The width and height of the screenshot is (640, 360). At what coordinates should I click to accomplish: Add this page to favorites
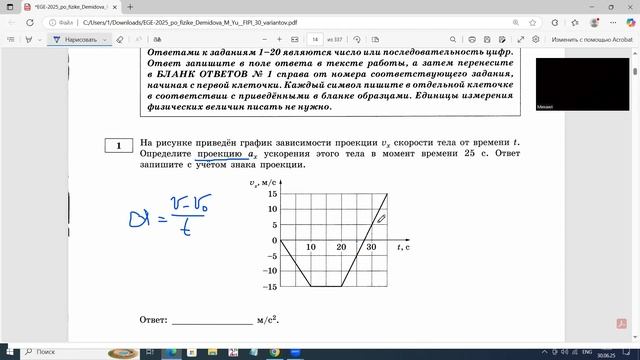click(x=533, y=23)
